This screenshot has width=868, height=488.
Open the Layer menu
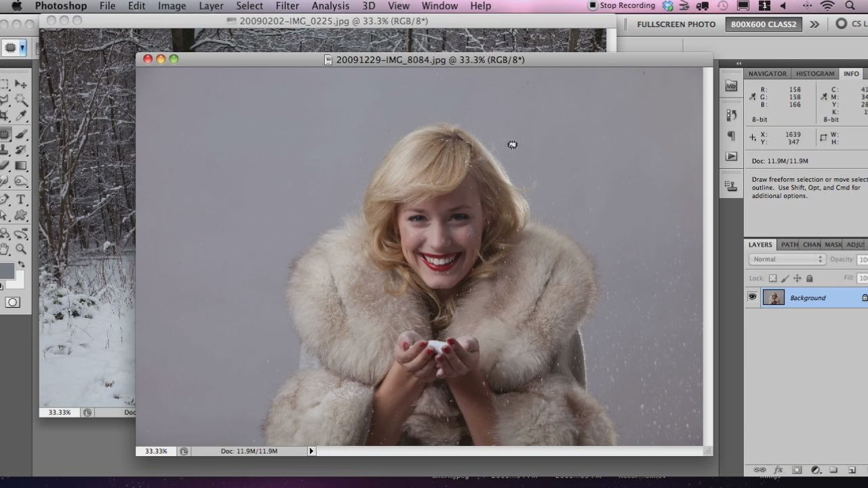tap(212, 6)
